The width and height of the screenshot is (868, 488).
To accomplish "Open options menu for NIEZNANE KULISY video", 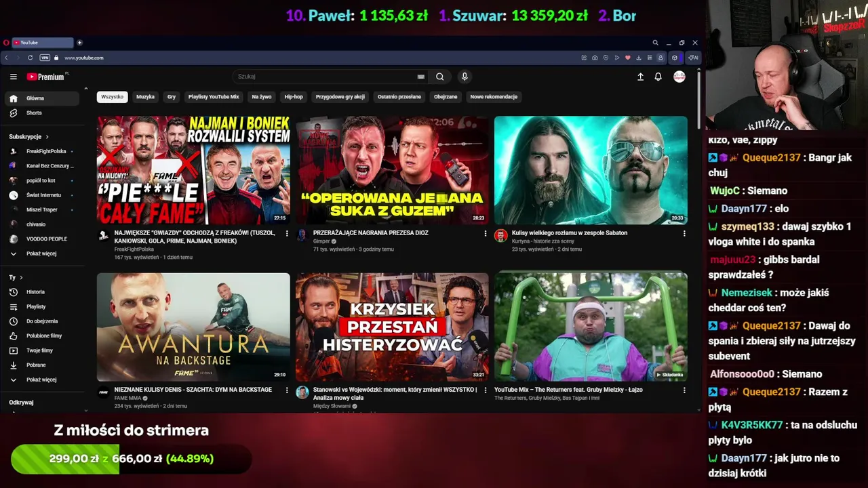I will [x=286, y=390].
